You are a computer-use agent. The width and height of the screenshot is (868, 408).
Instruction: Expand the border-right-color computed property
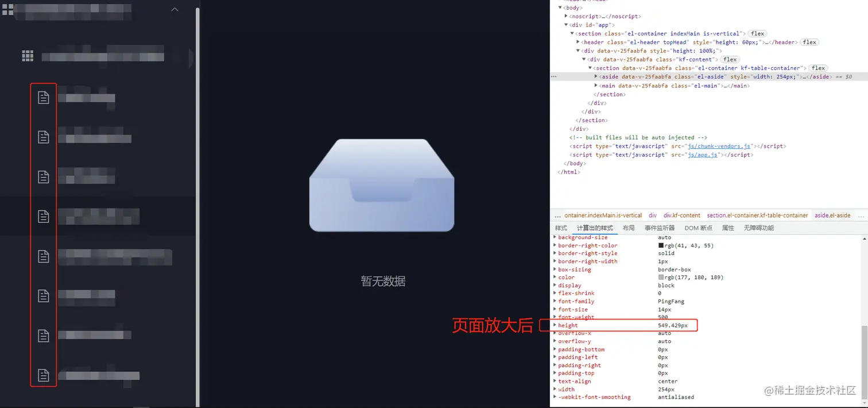point(555,245)
